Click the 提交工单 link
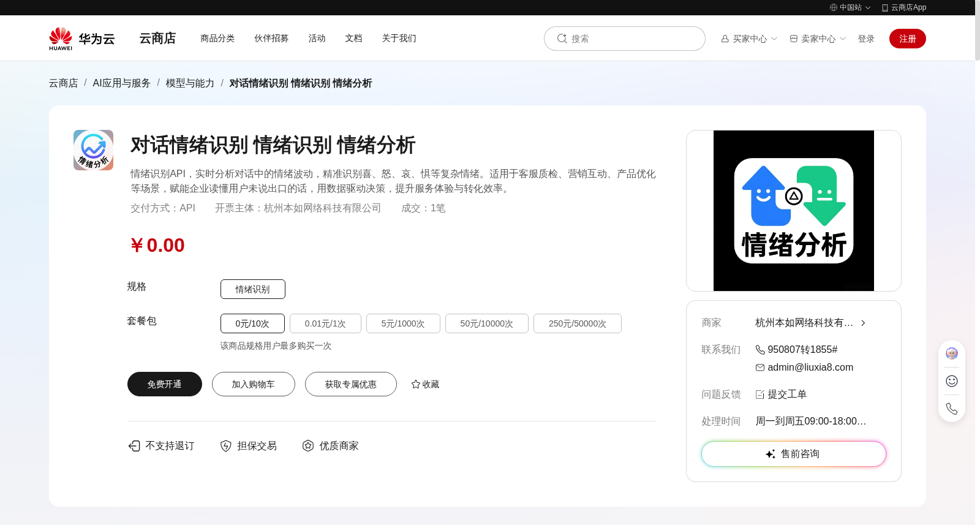This screenshot has height=525, width=980. [x=787, y=395]
